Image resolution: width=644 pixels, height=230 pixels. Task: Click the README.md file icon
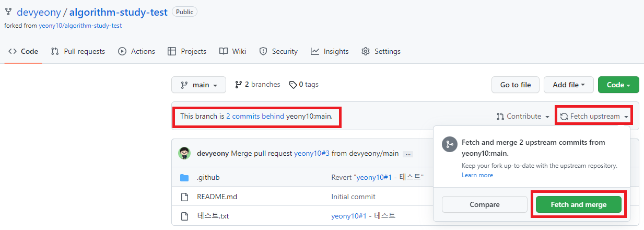184,197
